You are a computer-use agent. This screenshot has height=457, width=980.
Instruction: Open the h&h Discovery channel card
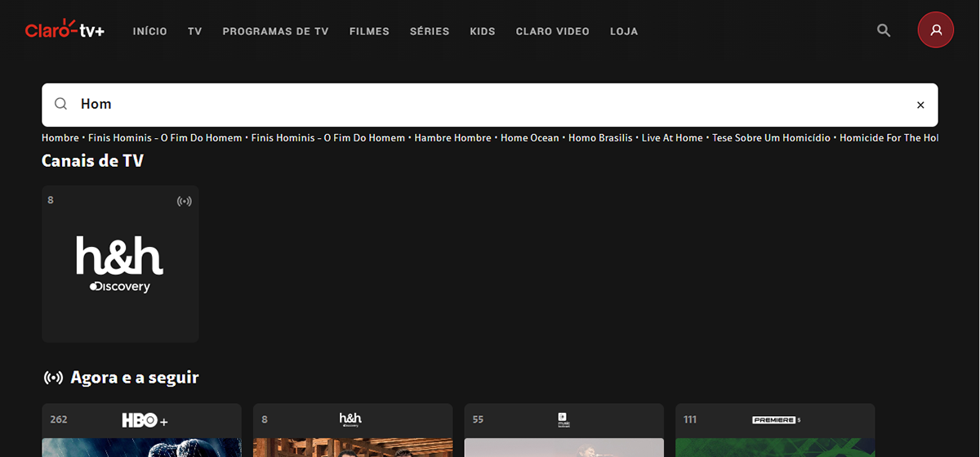[x=120, y=264]
